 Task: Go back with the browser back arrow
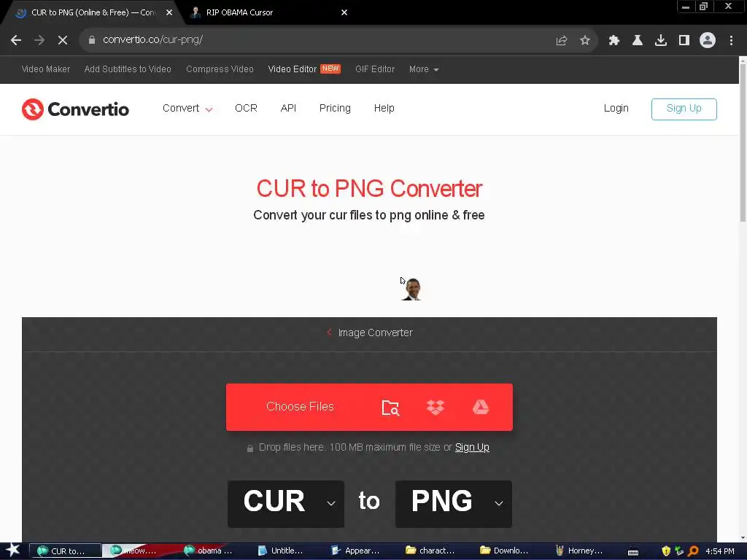tap(16, 40)
